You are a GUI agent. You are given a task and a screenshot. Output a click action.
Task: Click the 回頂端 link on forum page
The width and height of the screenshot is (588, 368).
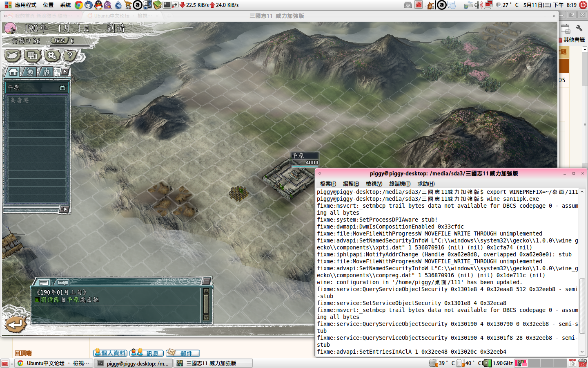pos(23,353)
